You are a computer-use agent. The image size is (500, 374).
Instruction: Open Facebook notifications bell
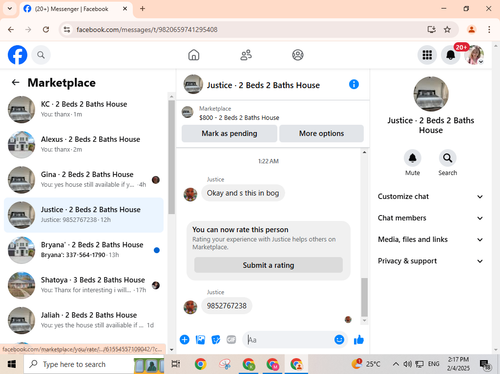451,55
